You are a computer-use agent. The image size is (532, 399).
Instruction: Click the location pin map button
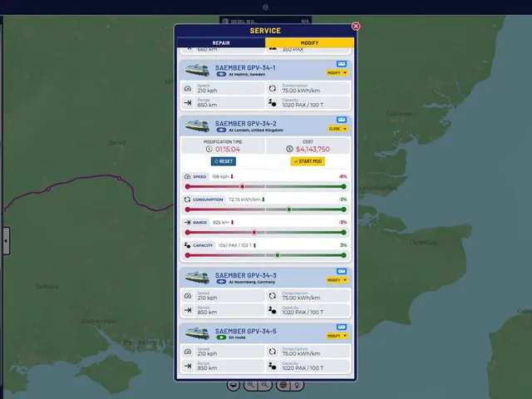click(x=298, y=385)
